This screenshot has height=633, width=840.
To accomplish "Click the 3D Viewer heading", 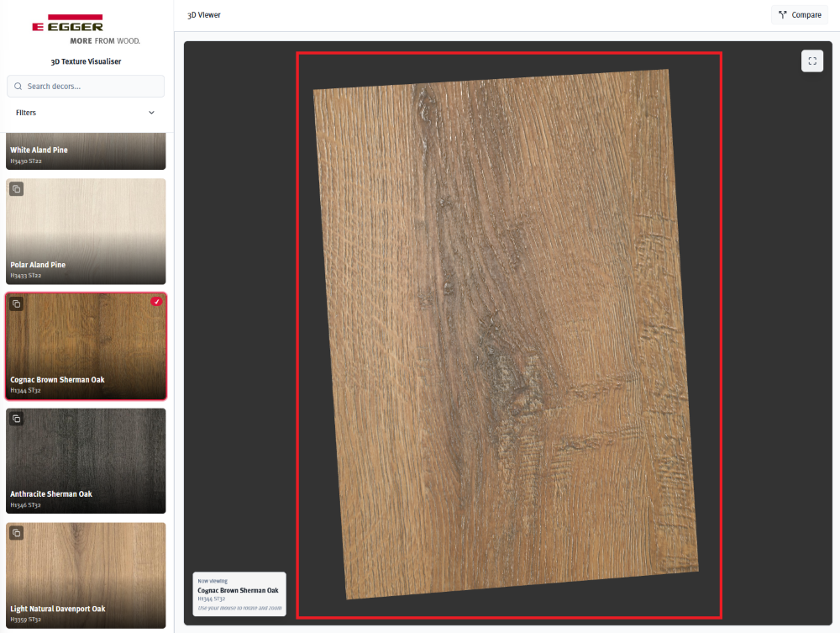I will pyautogui.click(x=204, y=15).
